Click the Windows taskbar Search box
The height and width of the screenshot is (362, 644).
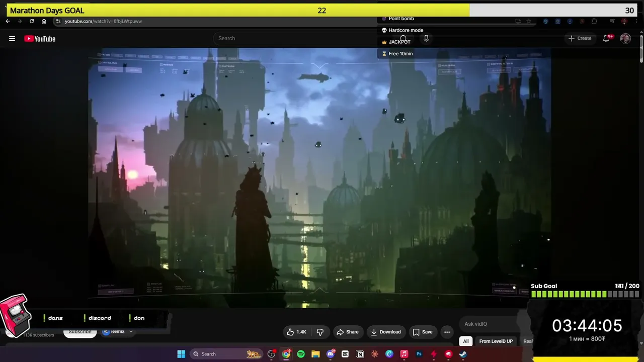point(226,354)
